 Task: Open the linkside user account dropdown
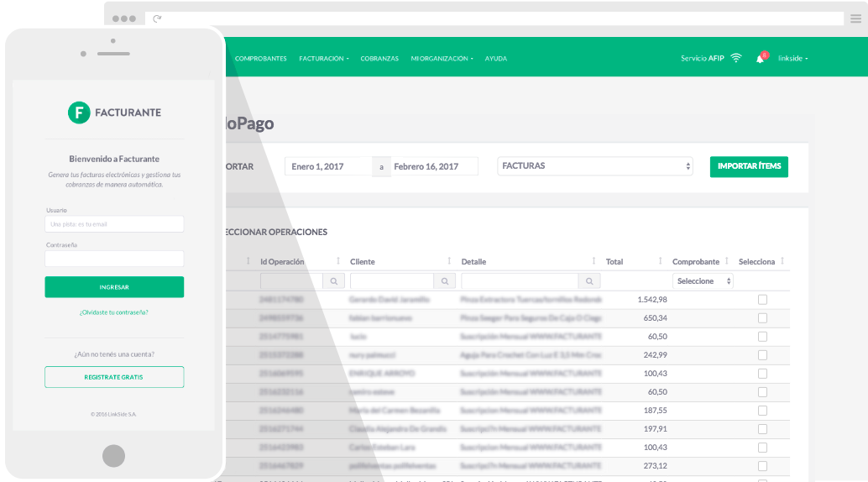(x=792, y=59)
